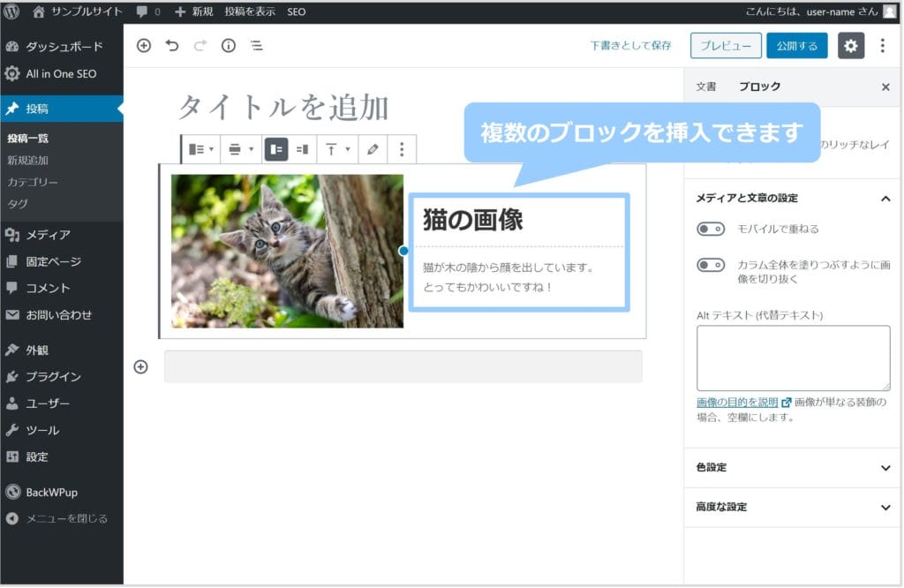Open コメント in the sidebar
The height and width of the screenshot is (588, 904).
point(62,288)
